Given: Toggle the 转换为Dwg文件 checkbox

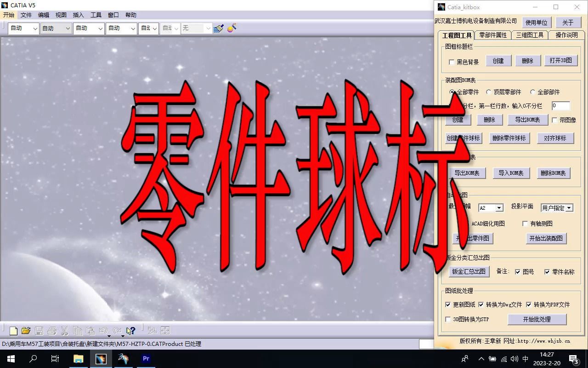Looking at the screenshot, I should [x=481, y=305].
